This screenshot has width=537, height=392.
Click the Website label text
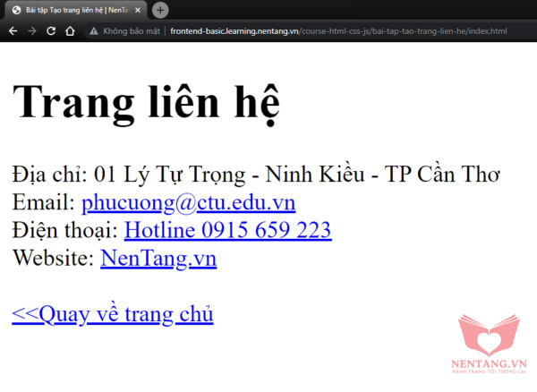[54, 258]
